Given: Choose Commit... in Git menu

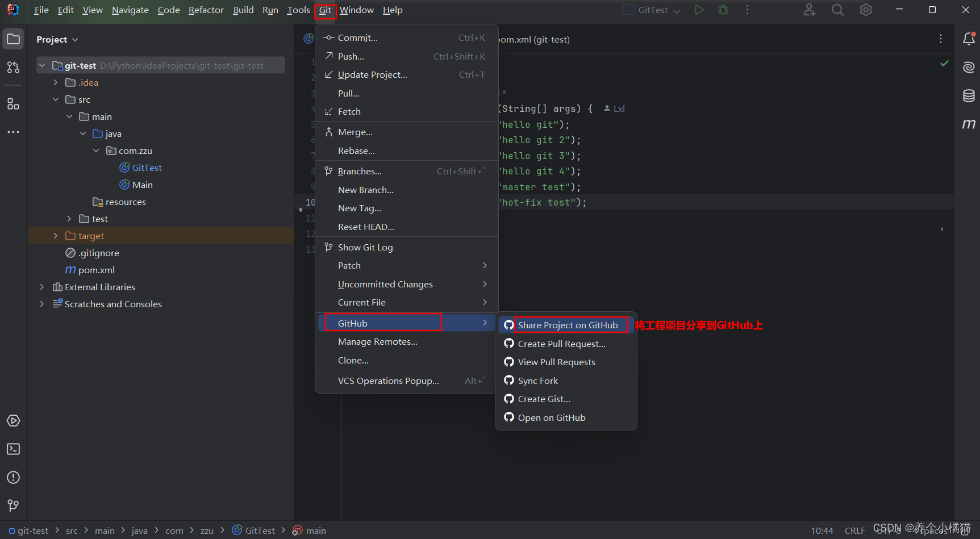Looking at the screenshot, I should [406, 37].
